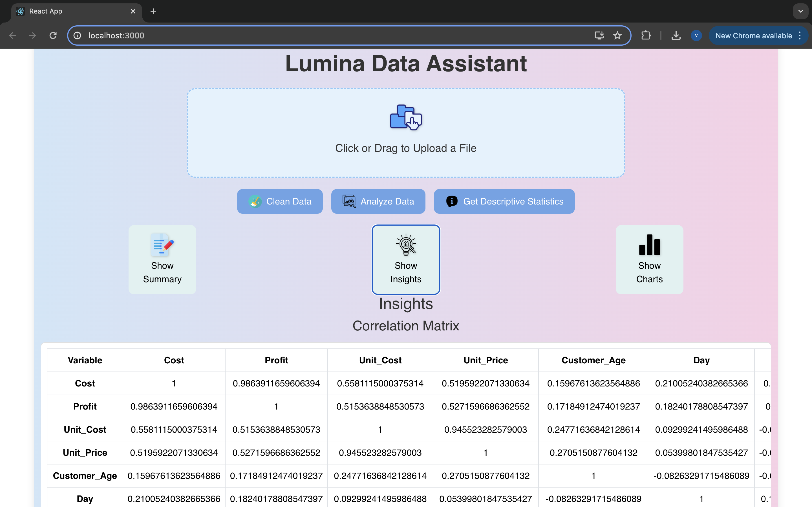Click the Clean Data broom icon
This screenshot has width=812, height=507.
[x=255, y=201]
